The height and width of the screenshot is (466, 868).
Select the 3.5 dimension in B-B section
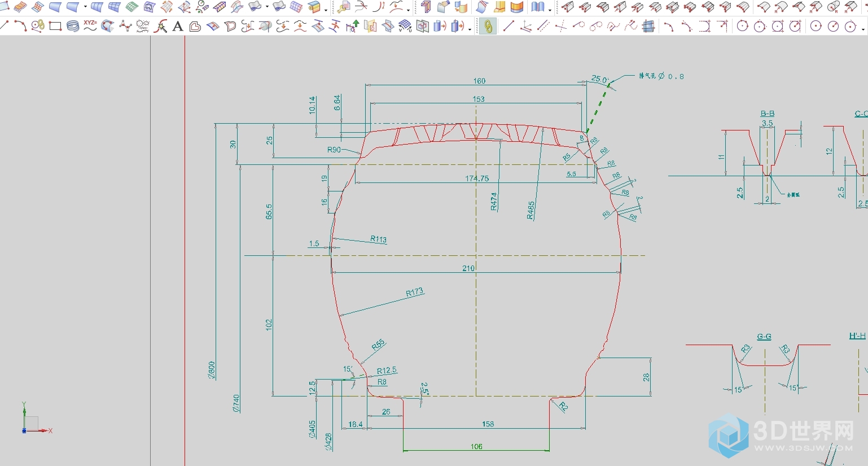767,123
